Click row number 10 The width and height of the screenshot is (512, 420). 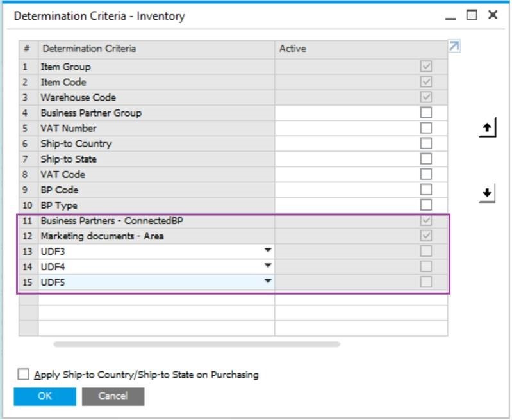(28, 206)
